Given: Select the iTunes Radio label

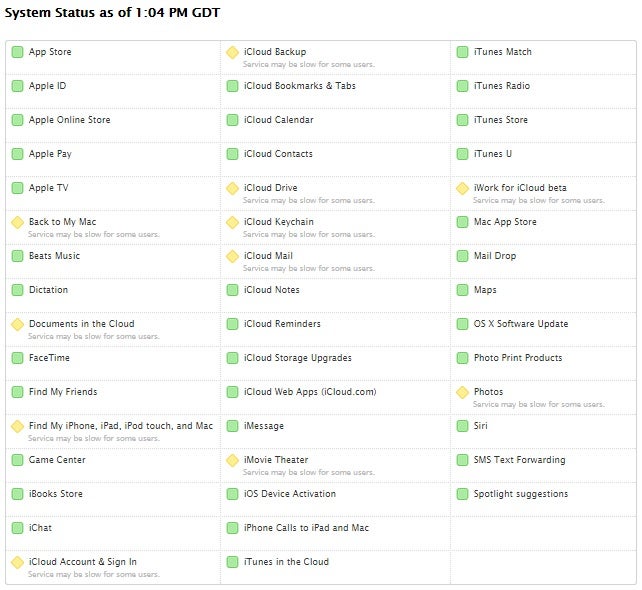Looking at the screenshot, I should pyautogui.click(x=502, y=86).
